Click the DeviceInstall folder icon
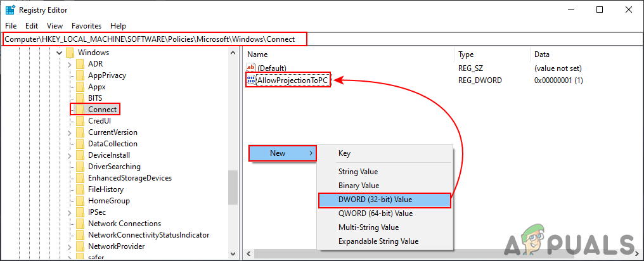 pyautogui.click(x=80, y=156)
